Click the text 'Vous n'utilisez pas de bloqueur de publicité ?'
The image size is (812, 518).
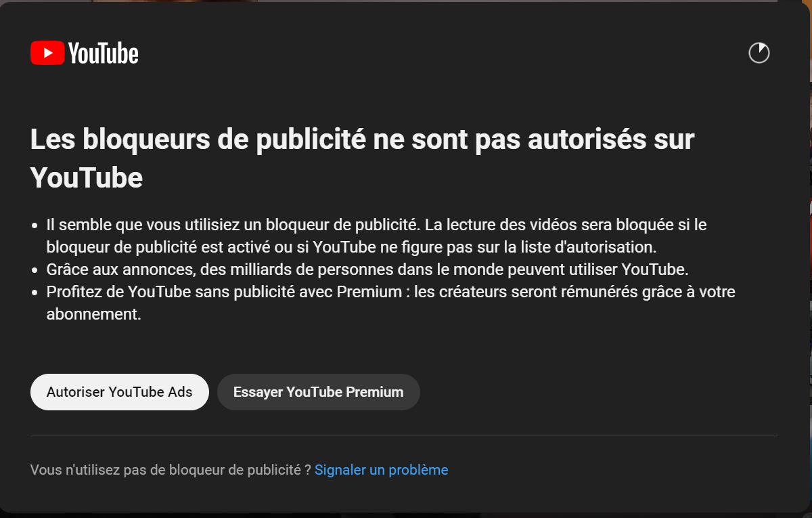click(171, 469)
